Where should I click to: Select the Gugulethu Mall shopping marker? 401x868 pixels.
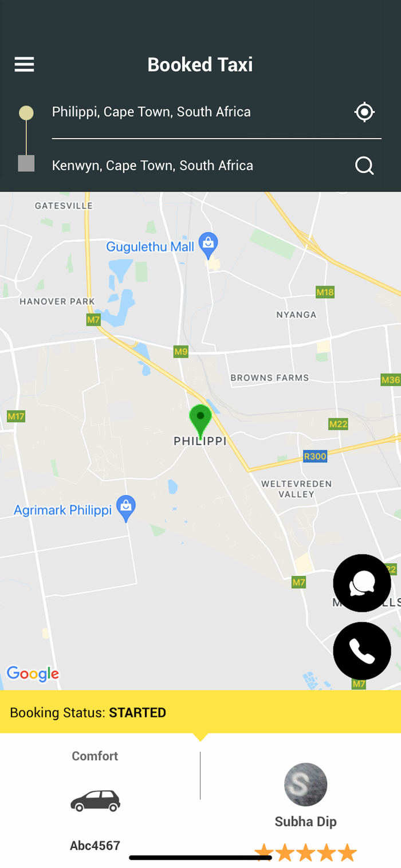coord(209,246)
